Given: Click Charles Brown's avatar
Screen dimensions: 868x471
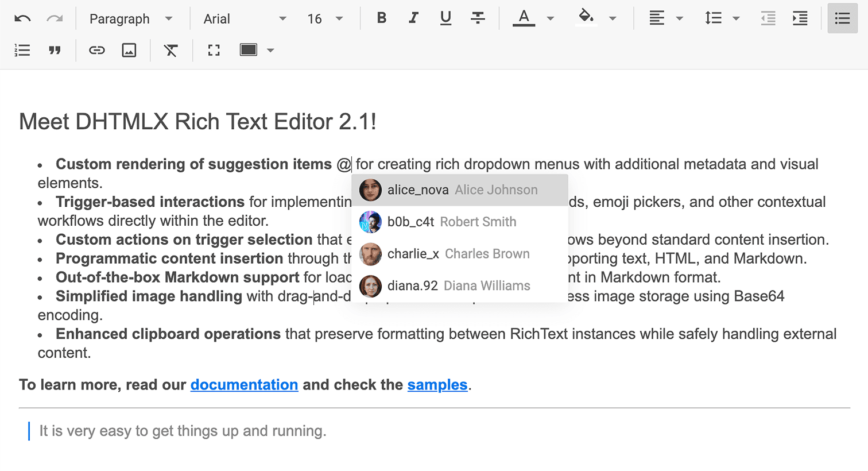Looking at the screenshot, I should (x=370, y=254).
